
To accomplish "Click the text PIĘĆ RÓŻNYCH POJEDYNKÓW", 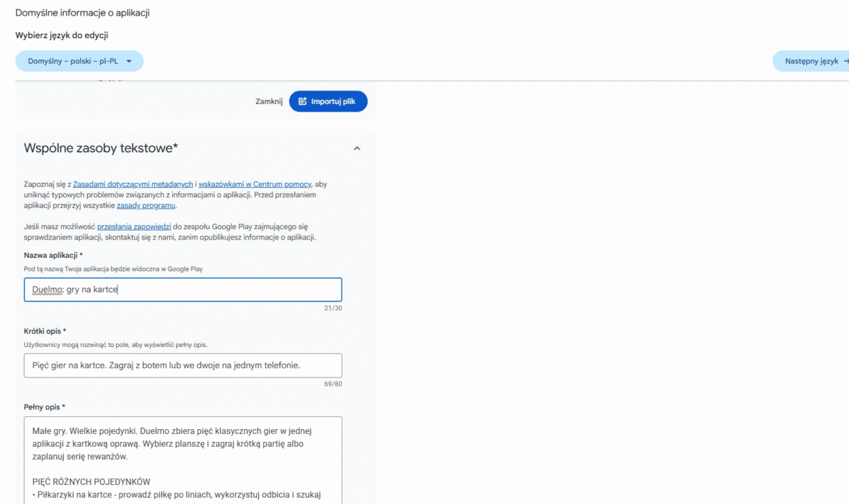I will pyautogui.click(x=91, y=482).
